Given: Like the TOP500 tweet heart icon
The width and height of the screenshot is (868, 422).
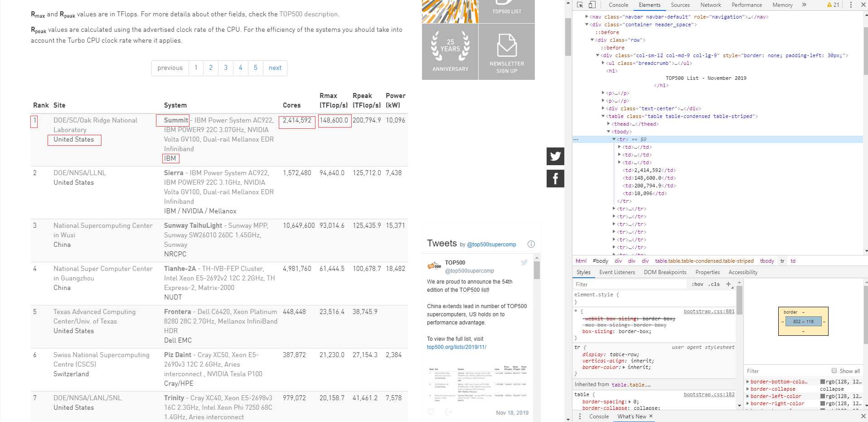Looking at the screenshot, I should tap(431, 412).
